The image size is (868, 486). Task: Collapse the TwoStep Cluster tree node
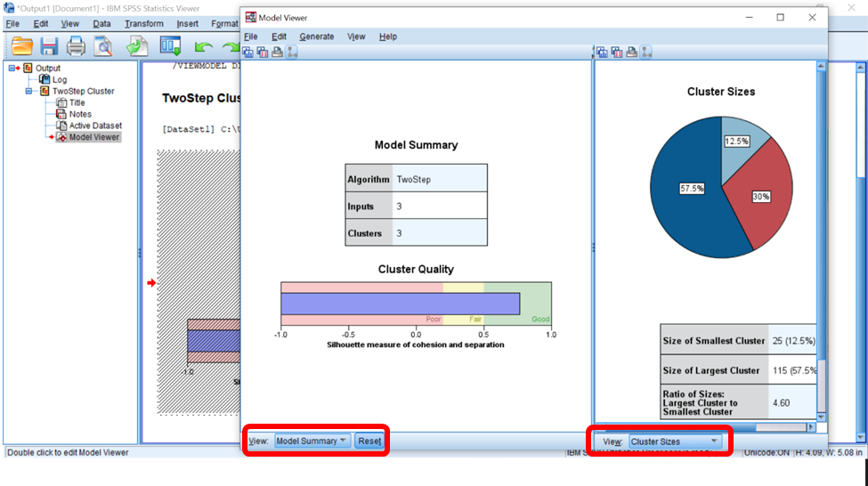[x=28, y=91]
